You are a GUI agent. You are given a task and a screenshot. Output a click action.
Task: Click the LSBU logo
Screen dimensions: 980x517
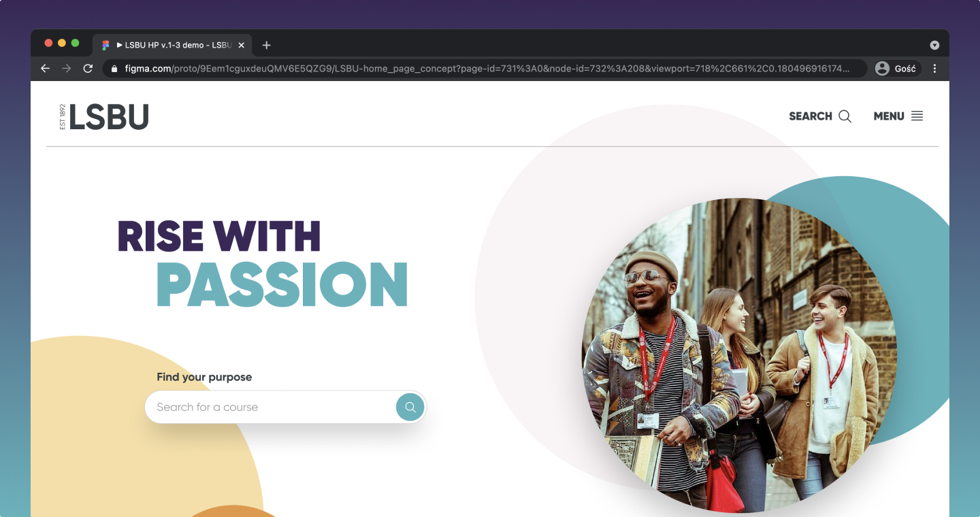(x=105, y=117)
